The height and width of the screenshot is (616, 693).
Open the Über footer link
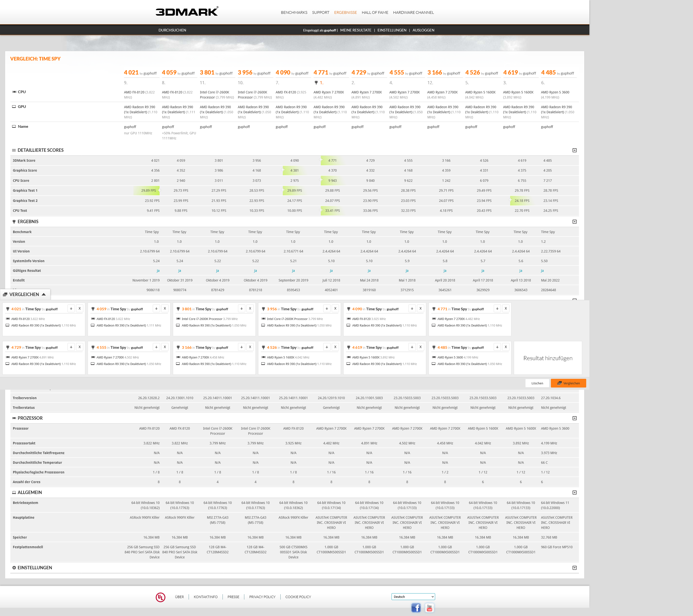tap(179, 597)
